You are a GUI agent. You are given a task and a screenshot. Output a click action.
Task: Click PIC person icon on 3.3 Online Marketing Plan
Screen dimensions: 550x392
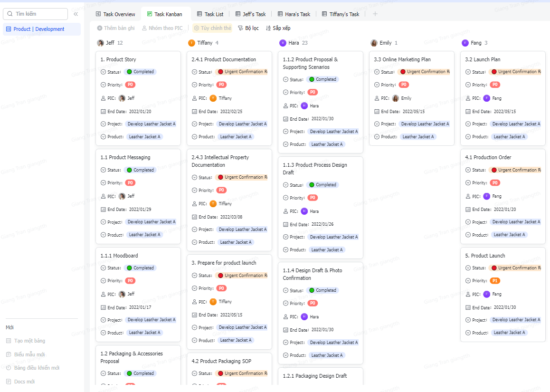[x=377, y=98]
